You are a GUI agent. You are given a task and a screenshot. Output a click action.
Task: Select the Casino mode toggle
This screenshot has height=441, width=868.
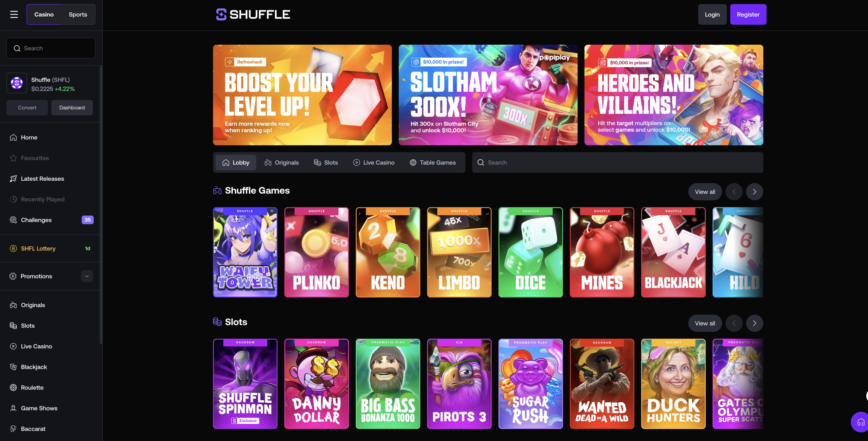(x=44, y=15)
